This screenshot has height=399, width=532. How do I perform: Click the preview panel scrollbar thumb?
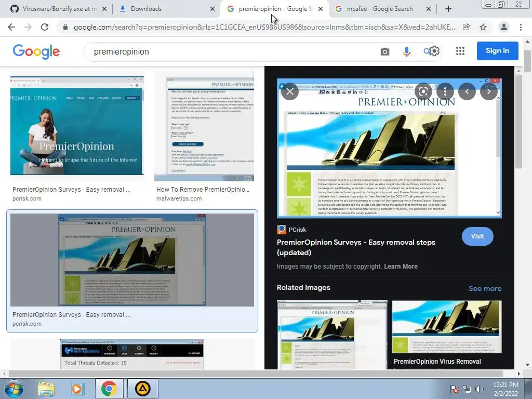point(518,121)
